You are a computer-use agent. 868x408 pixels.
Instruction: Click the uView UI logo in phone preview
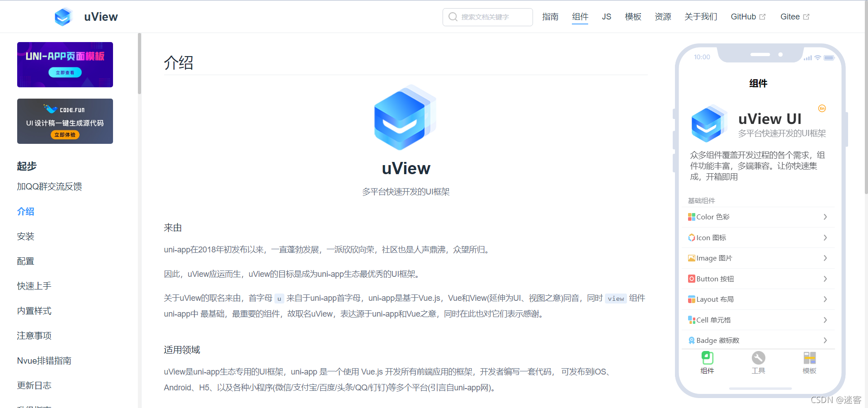(709, 123)
